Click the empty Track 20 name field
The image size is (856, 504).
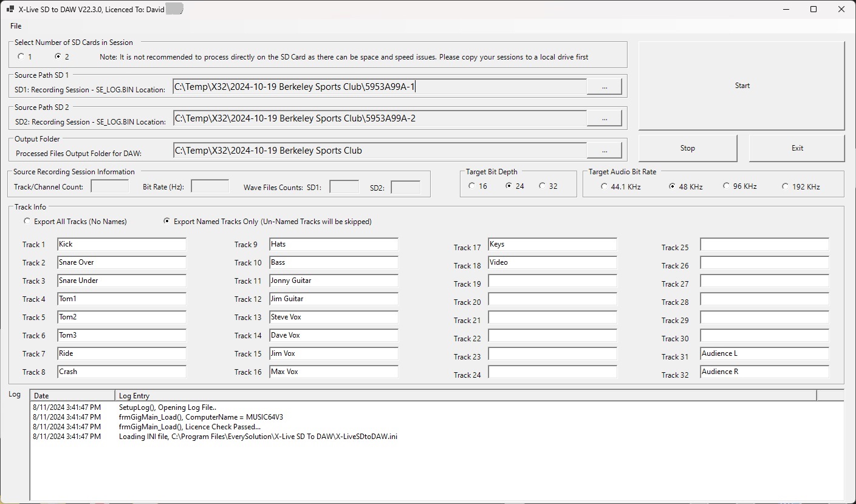(552, 299)
